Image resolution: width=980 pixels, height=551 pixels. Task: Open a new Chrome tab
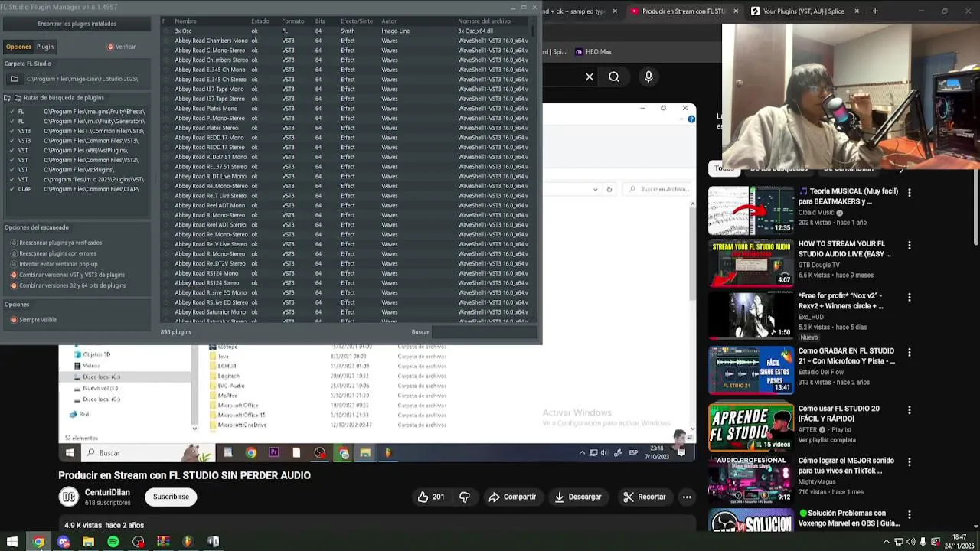tap(875, 11)
